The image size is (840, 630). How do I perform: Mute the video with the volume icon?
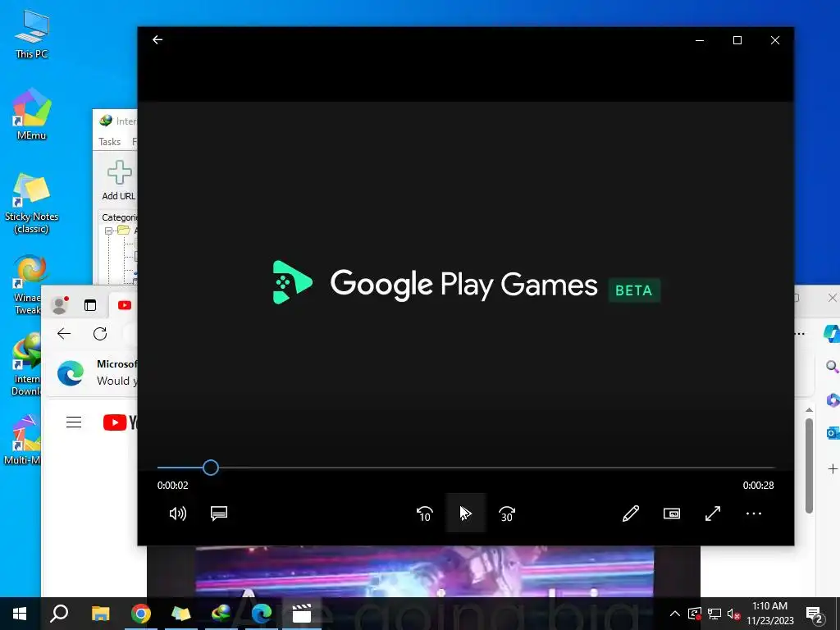coord(178,514)
